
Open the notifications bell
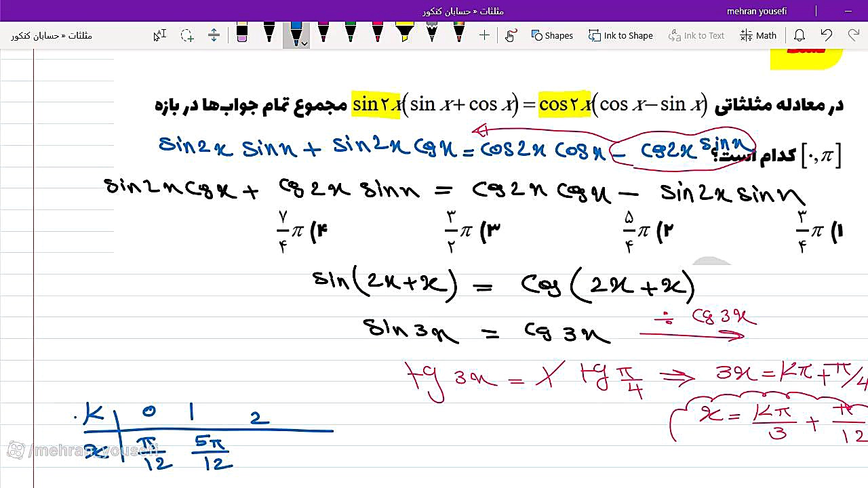800,35
